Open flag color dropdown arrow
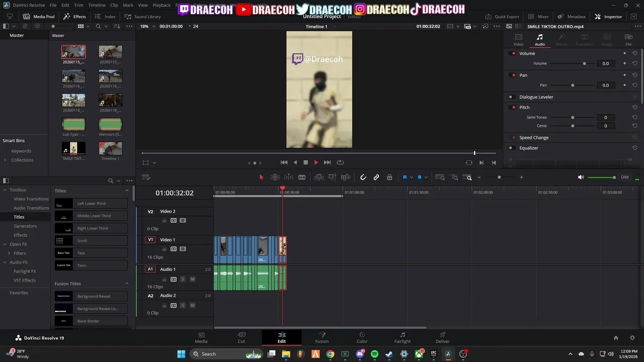The image size is (644, 362). coord(411,177)
